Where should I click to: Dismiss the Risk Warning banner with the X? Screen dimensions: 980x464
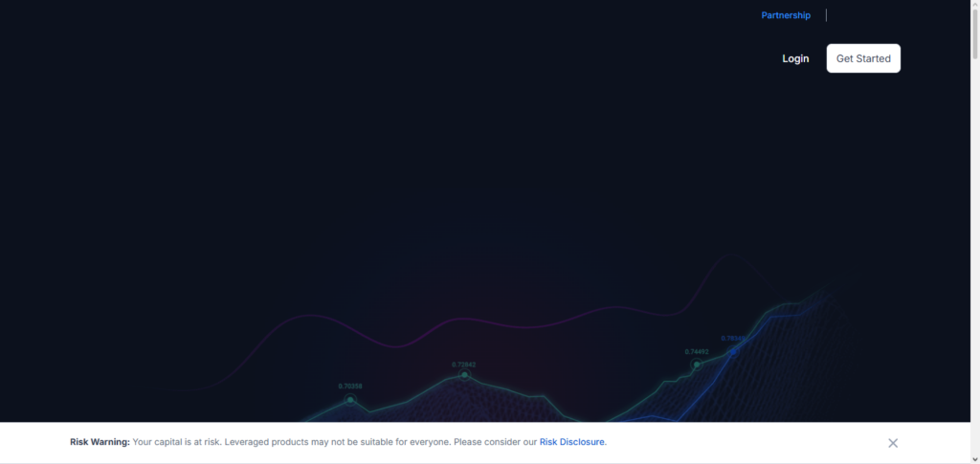(892, 443)
